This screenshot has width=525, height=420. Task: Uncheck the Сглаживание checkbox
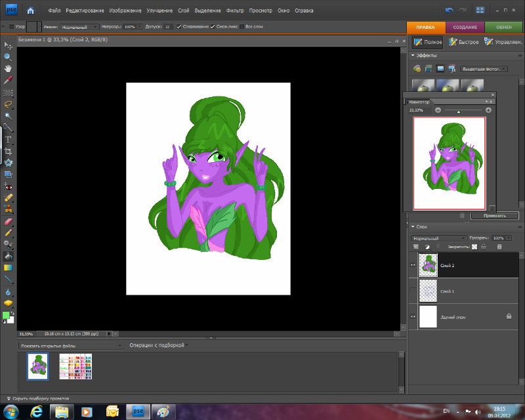point(179,26)
